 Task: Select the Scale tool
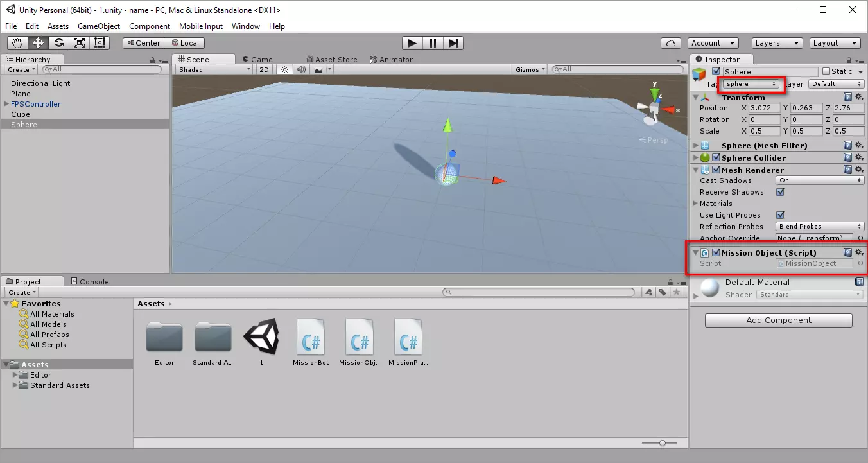(x=80, y=43)
